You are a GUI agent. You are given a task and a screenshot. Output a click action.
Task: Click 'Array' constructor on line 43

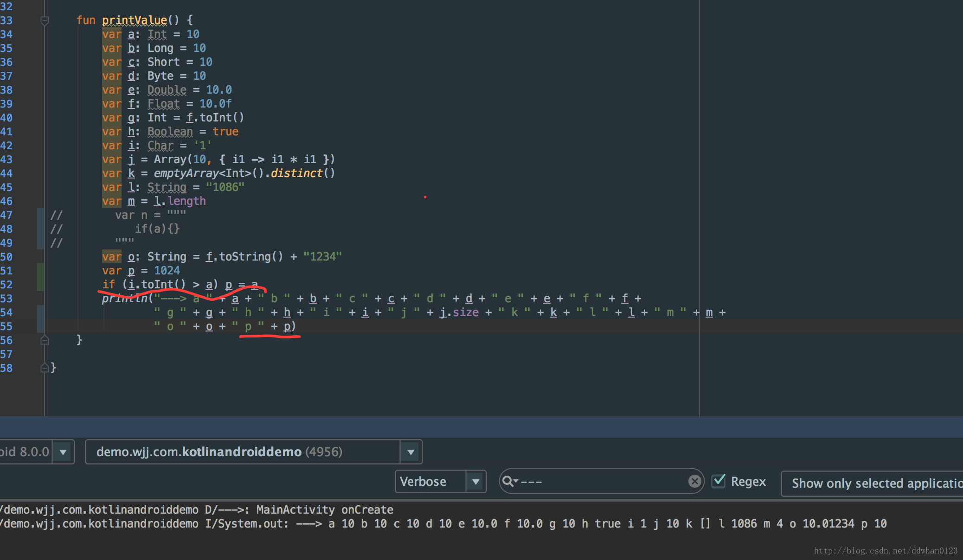coord(170,159)
